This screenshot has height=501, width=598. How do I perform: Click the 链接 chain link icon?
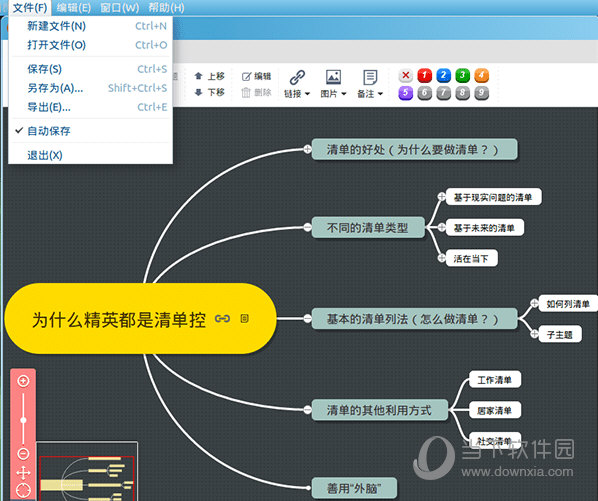pyautogui.click(x=297, y=77)
